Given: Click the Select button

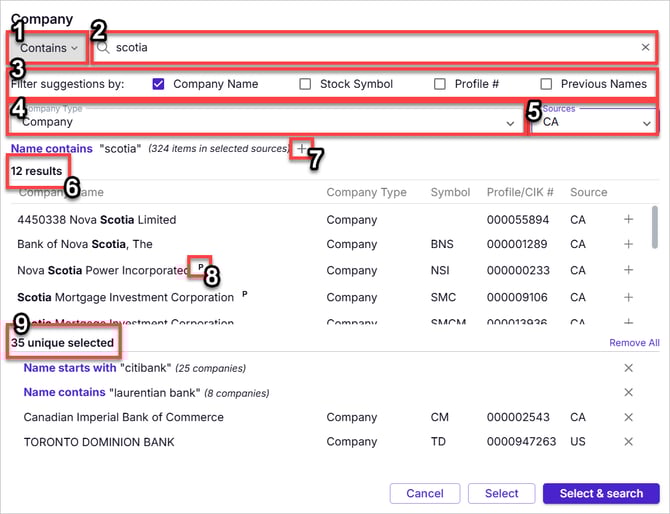Looking at the screenshot, I should coord(501,493).
